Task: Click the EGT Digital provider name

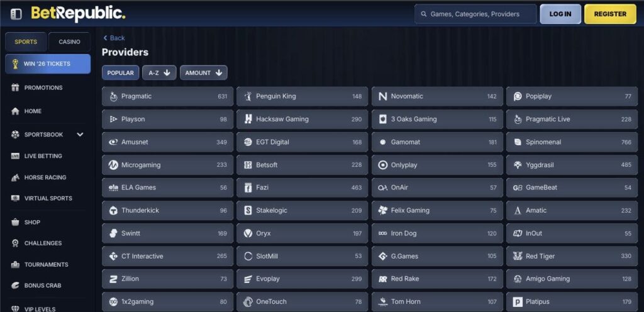Action: point(273,142)
